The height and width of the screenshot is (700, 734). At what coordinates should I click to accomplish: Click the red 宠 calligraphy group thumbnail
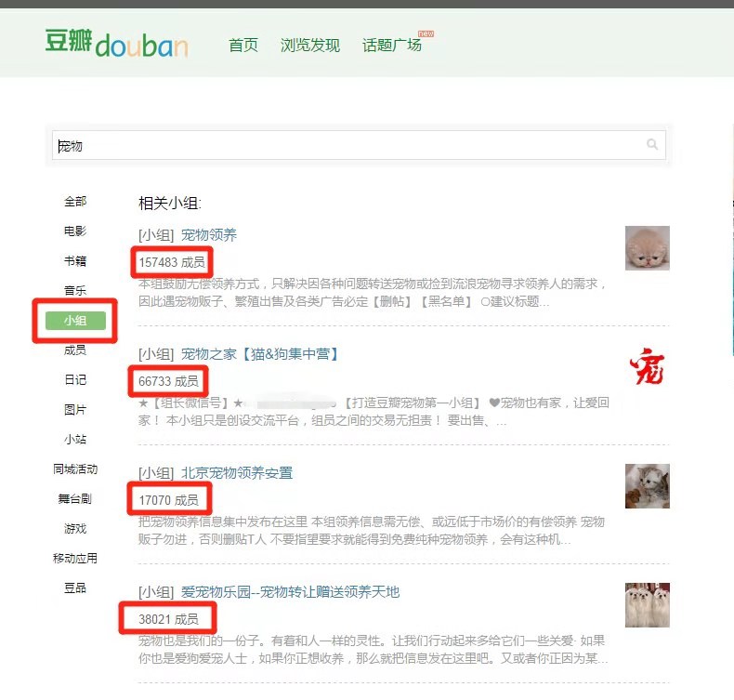tap(648, 367)
